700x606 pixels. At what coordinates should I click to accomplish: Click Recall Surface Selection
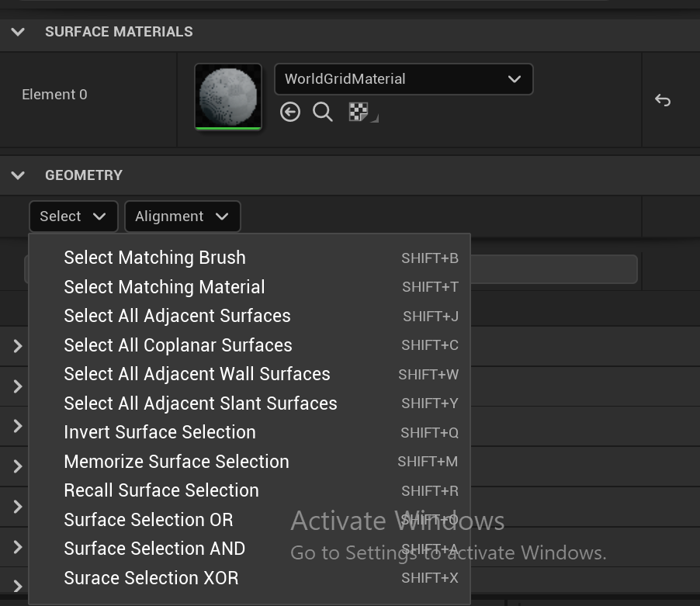[161, 490]
